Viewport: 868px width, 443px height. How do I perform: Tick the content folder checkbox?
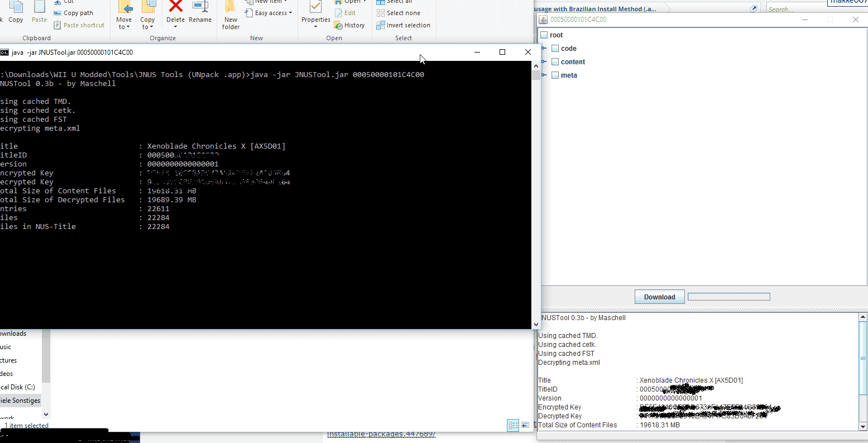[555, 62]
